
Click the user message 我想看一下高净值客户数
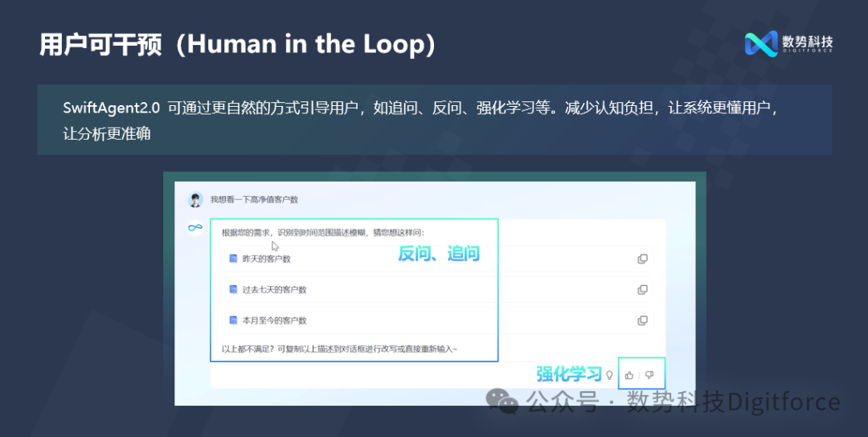(254, 200)
